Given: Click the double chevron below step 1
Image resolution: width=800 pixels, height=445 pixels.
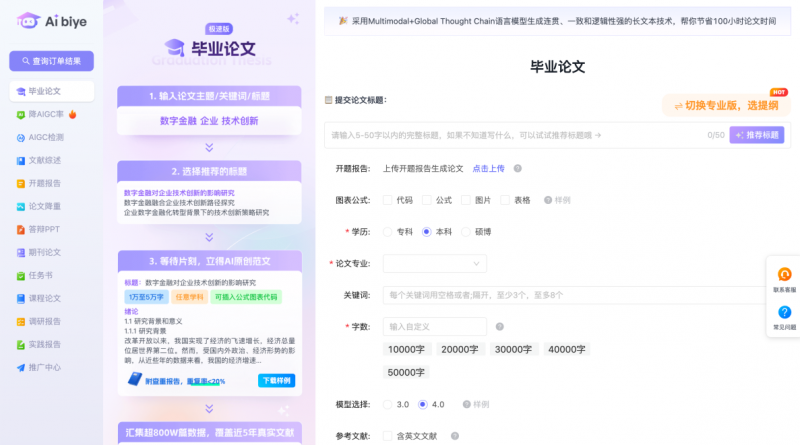Looking at the screenshot, I should tap(209, 147).
